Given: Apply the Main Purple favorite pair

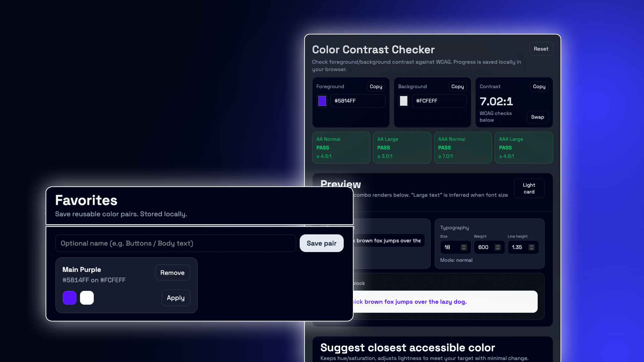Looking at the screenshot, I should tap(176, 298).
